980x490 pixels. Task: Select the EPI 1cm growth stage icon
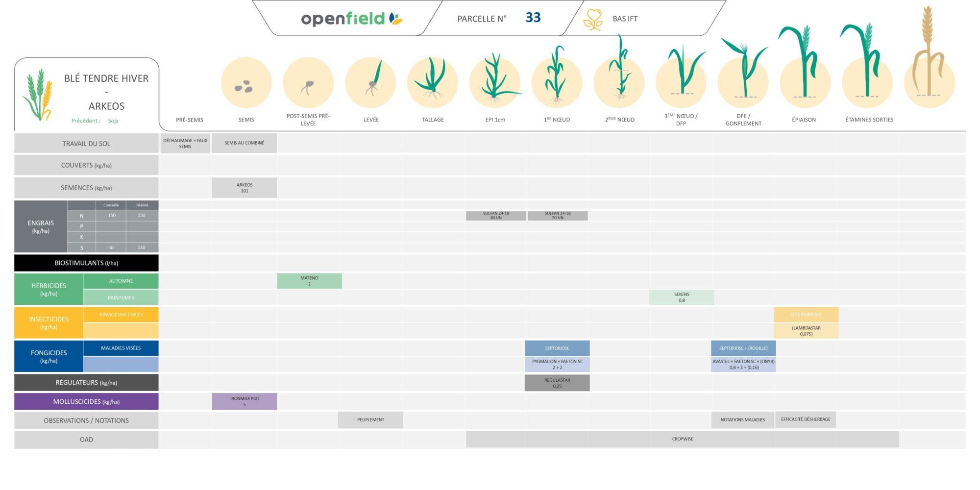coord(495,79)
